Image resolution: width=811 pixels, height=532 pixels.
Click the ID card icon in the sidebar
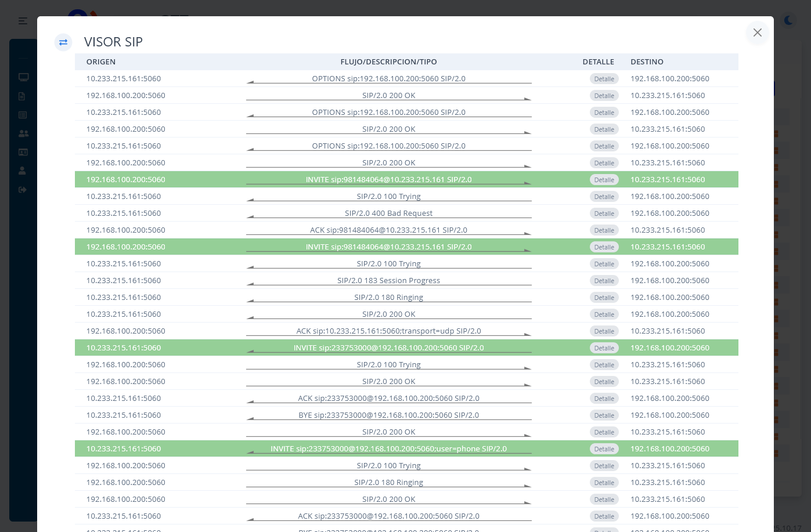[23, 152]
